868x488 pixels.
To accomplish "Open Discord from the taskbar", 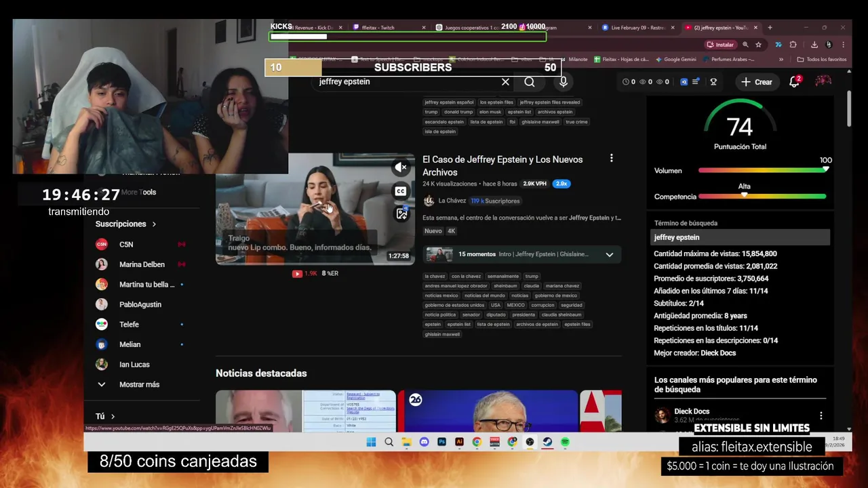I will click(x=424, y=442).
